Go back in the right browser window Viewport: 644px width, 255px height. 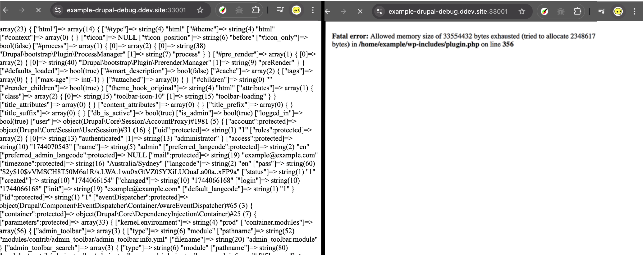[327, 12]
